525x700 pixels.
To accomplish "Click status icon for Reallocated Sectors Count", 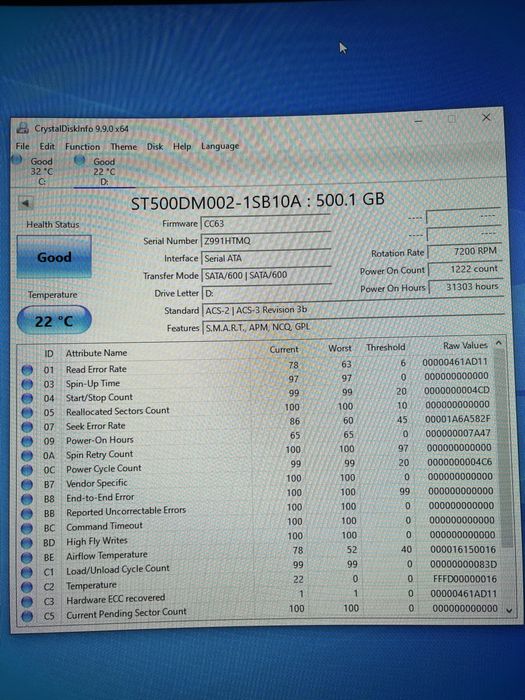I will click(27, 412).
